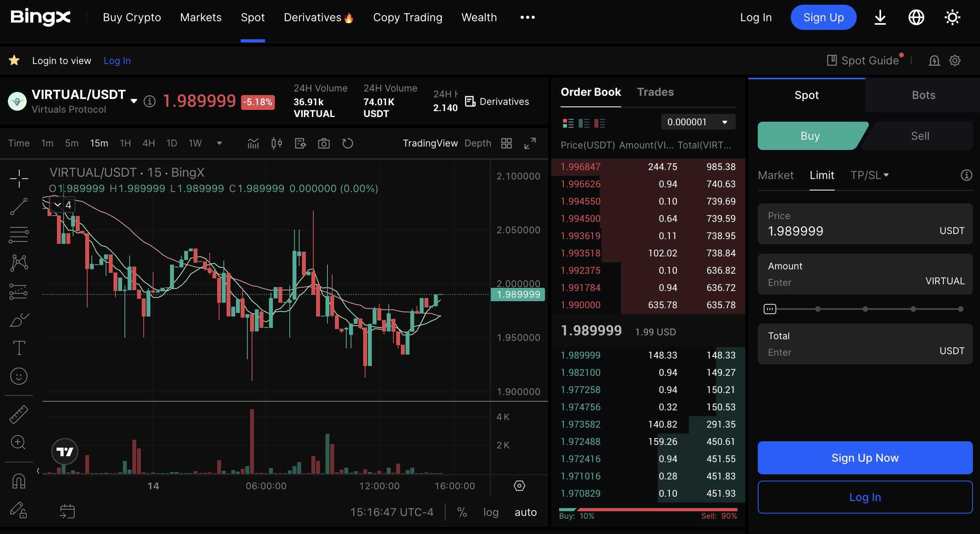The height and width of the screenshot is (534, 980).
Task: Set amount slider to the maximum dot
Action: tap(960, 309)
